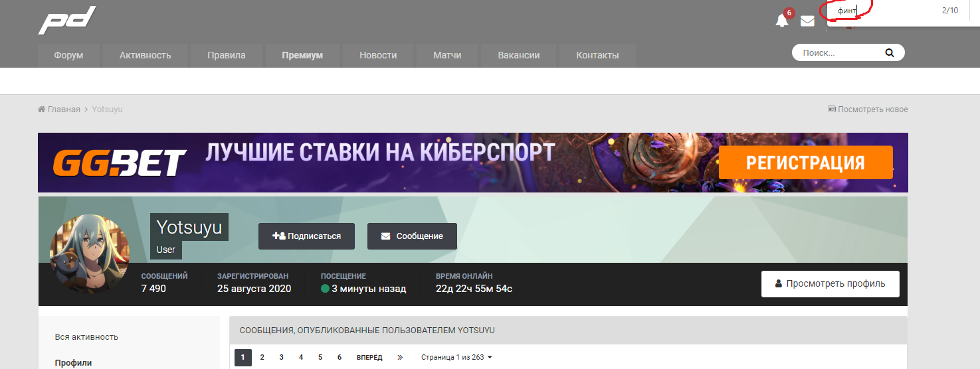The image size is (980, 369).
Task: Go to page 3
Action: [x=281, y=357]
